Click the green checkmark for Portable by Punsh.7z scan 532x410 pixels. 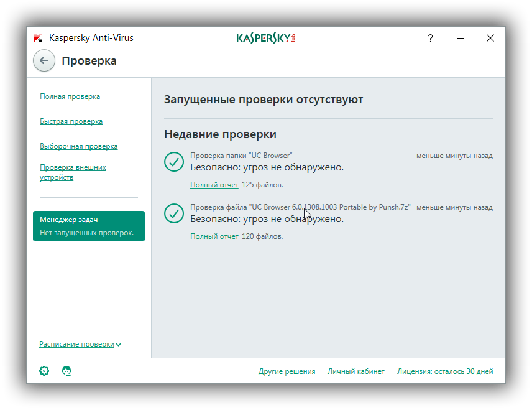[173, 213]
